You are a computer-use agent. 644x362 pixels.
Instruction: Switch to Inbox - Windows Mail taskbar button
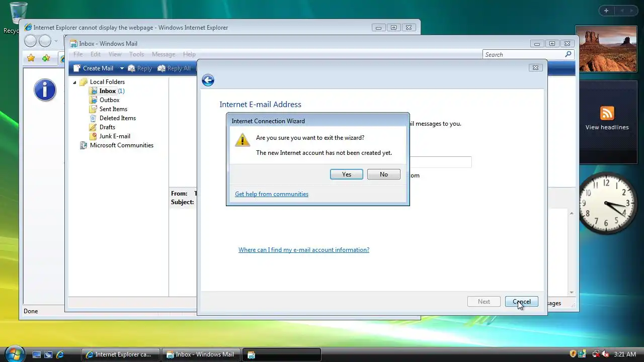coord(201,354)
